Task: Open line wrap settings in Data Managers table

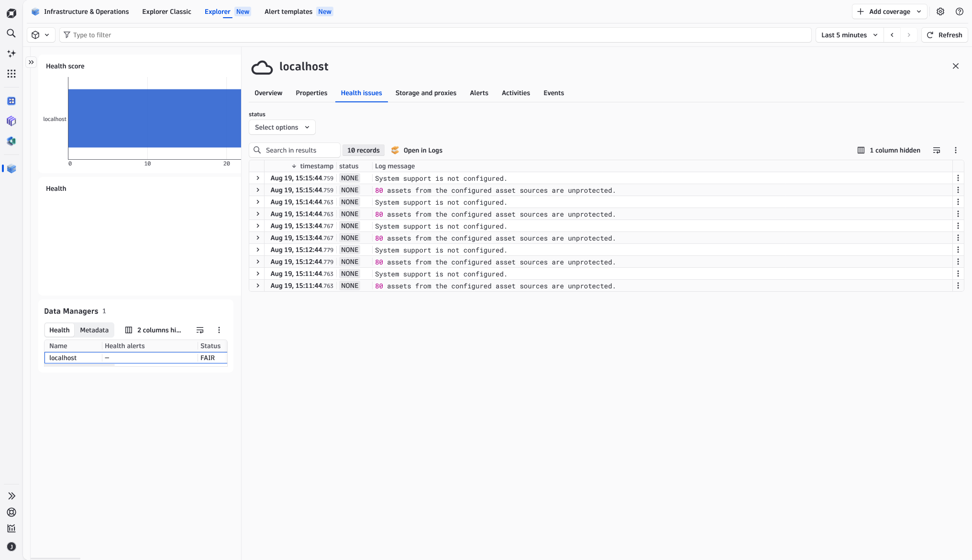Action: [x=200, y=330]
